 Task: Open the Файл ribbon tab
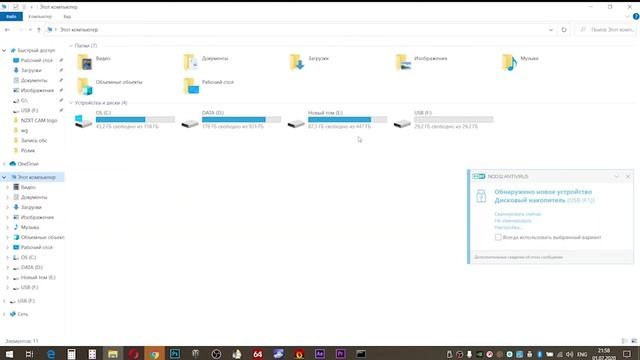(11, 16)
